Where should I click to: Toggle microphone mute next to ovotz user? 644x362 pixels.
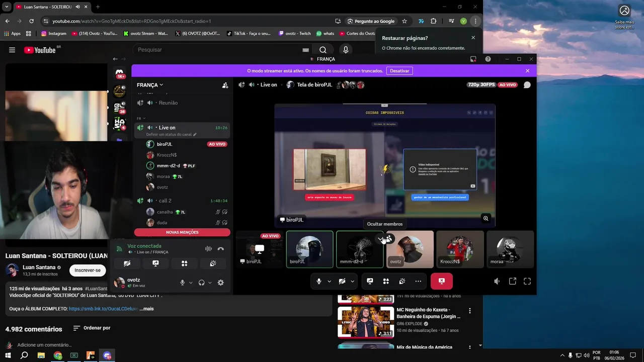pos(183,283)
